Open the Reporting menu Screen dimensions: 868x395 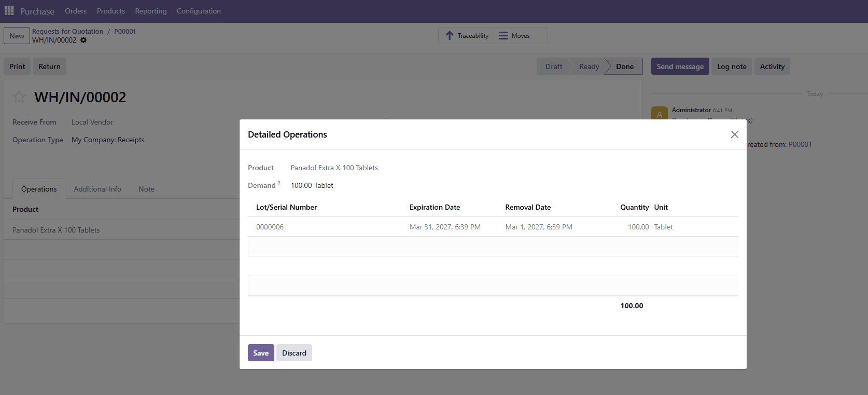[151, 11]
